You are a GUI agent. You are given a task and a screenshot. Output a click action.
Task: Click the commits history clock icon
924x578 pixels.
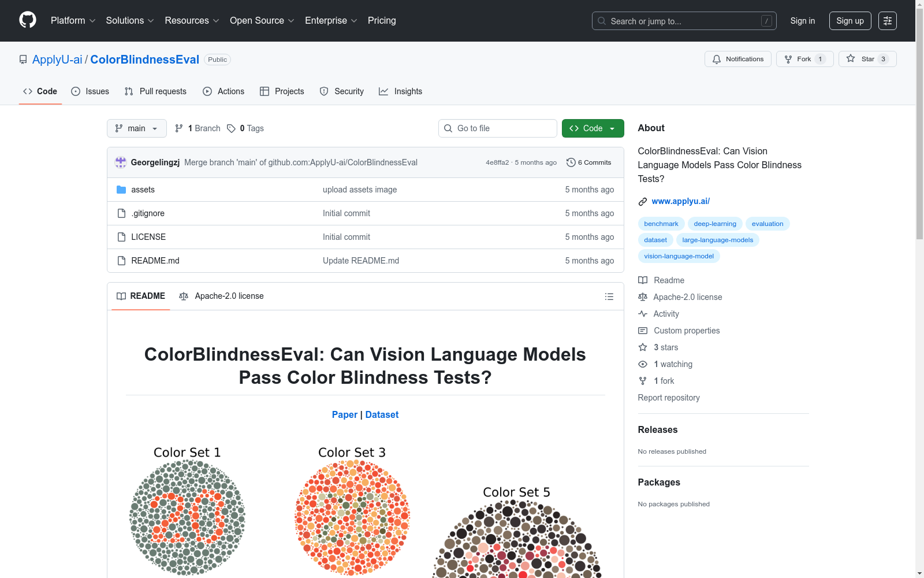click(571, 162)
